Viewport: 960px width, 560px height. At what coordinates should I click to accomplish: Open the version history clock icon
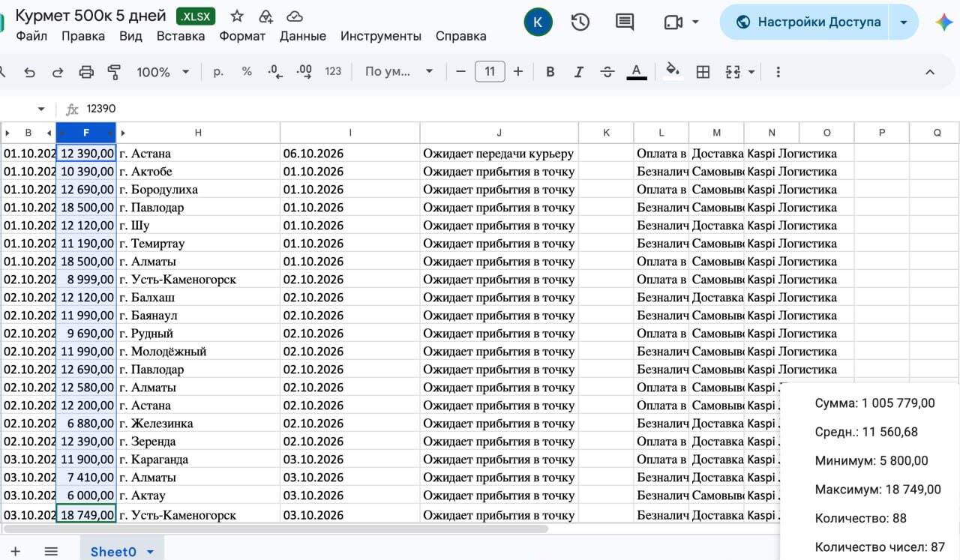[580, 22]
